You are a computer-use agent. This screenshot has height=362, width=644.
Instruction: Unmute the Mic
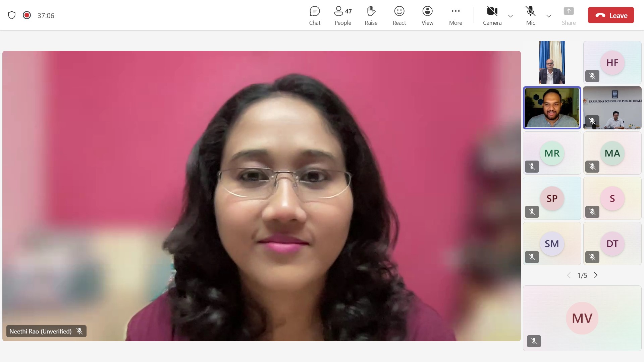pos(530,15)
